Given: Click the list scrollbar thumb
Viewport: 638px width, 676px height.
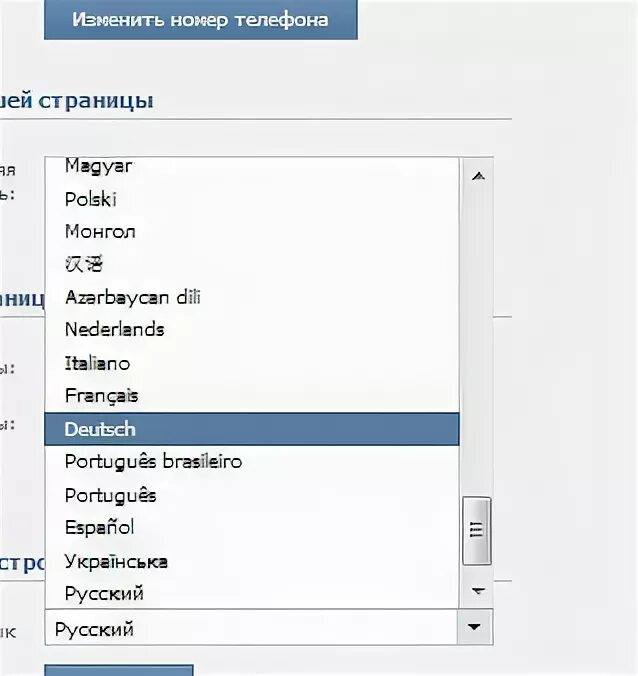Looking at the screenshot, I should pyautogui.click(x=476, y=531).
